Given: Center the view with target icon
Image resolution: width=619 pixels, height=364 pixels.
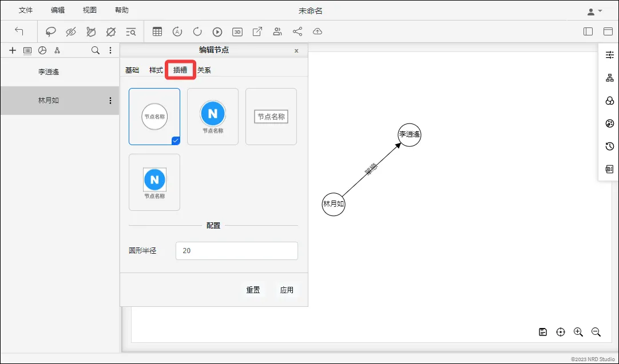Looking at the screenshot, I should [561, 332].
